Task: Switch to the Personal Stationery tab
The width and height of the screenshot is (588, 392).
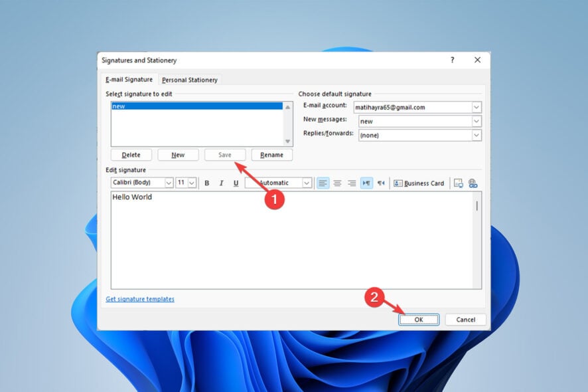Action: (x=190, y=79)
